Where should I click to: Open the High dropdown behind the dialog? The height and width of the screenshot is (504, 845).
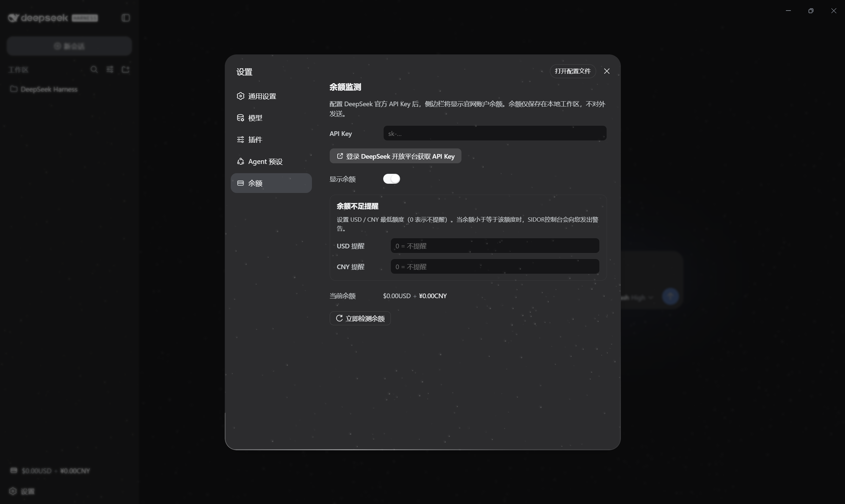642,298
